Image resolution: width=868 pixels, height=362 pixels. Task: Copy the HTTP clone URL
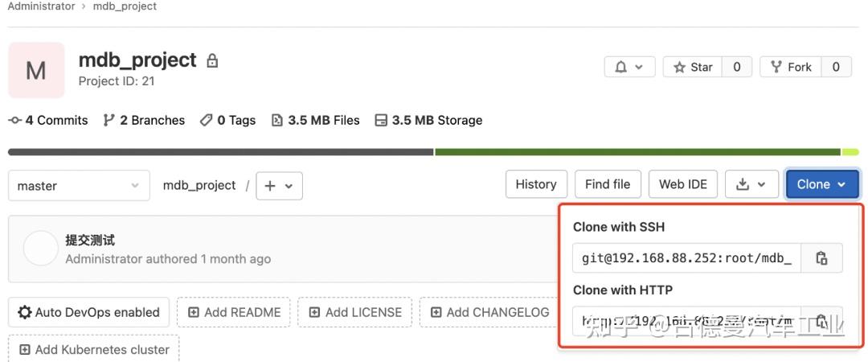coord(821,320)
